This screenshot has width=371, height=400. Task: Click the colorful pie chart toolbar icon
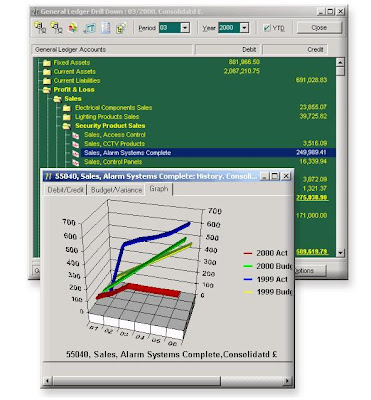coord(73,28)
